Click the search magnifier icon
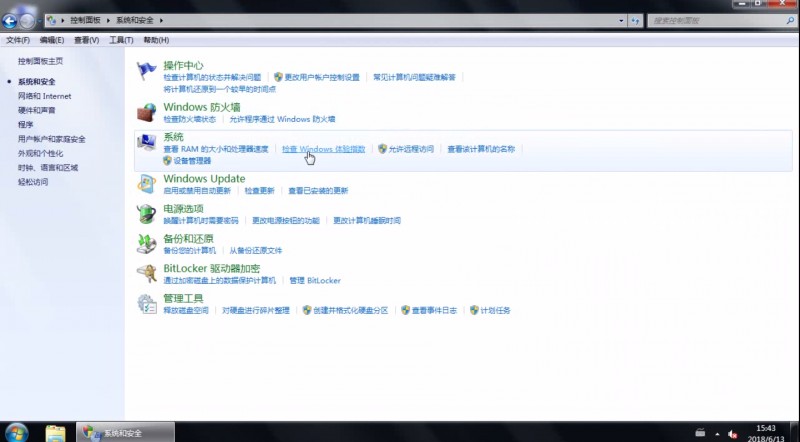The image size is (800, 442). [790, 21]
